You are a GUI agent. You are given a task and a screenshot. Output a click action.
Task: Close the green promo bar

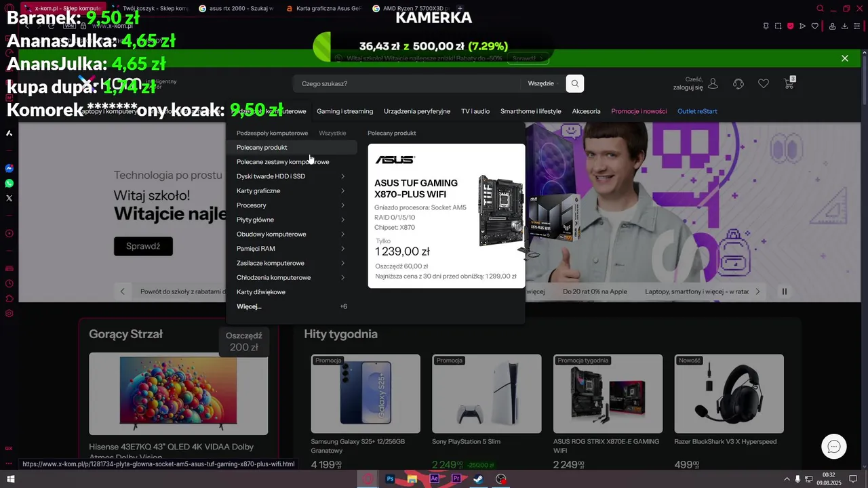click(845, 58)
